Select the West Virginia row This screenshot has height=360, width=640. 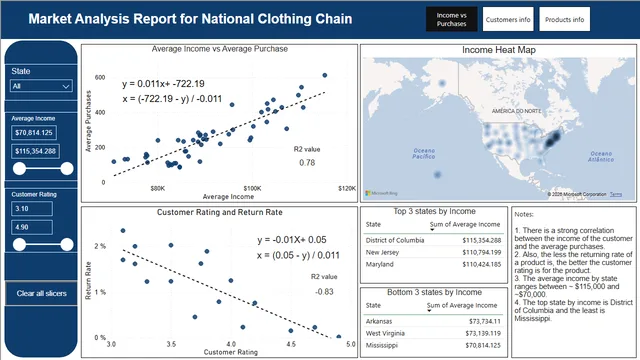[433, 333]
